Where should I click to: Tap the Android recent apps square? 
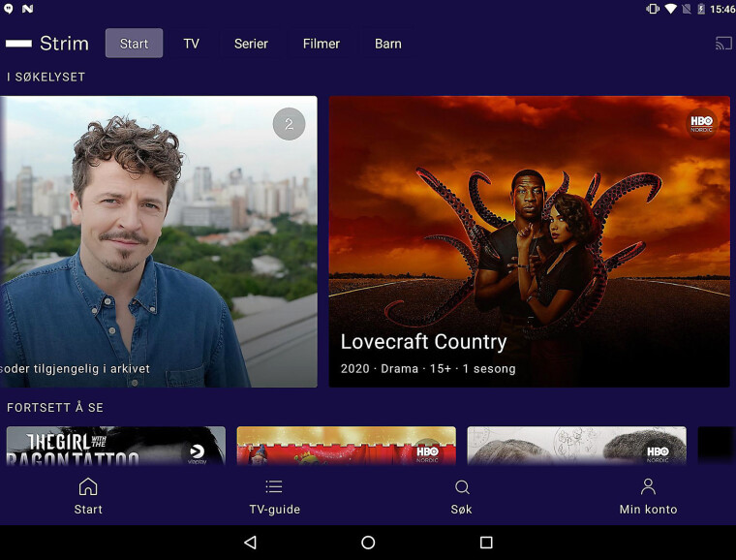coord(486,543)
